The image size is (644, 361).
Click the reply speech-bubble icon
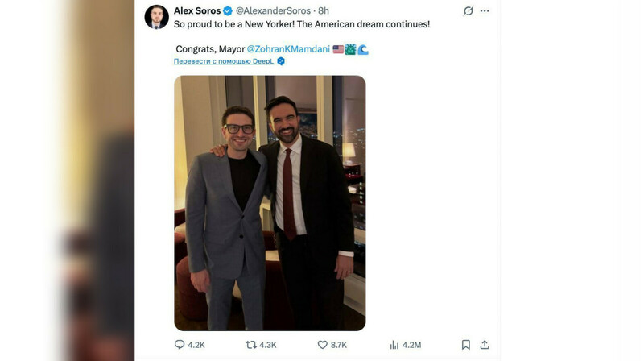coord(180,345)
